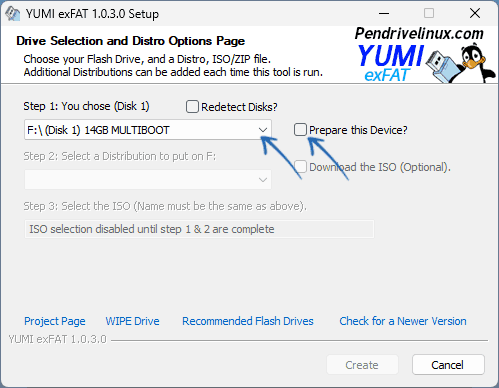The width and height of the screenshot is (499, 388).
Task: Click 'Step 2: Select a Distribution' label
Action: 120,156
